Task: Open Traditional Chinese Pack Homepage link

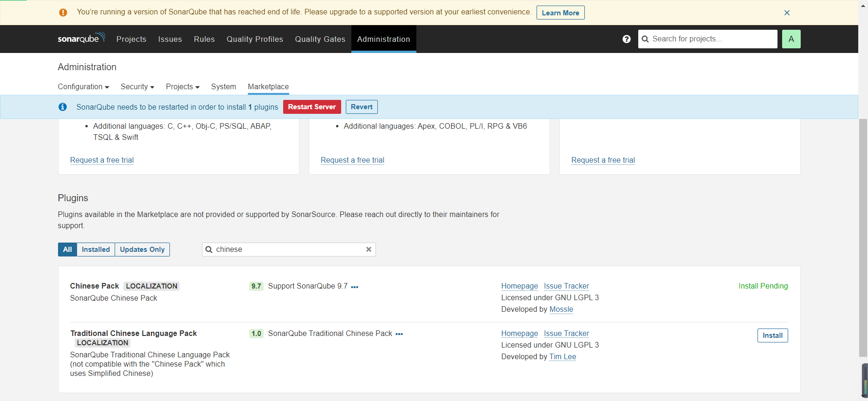Action: coord(519,334)
